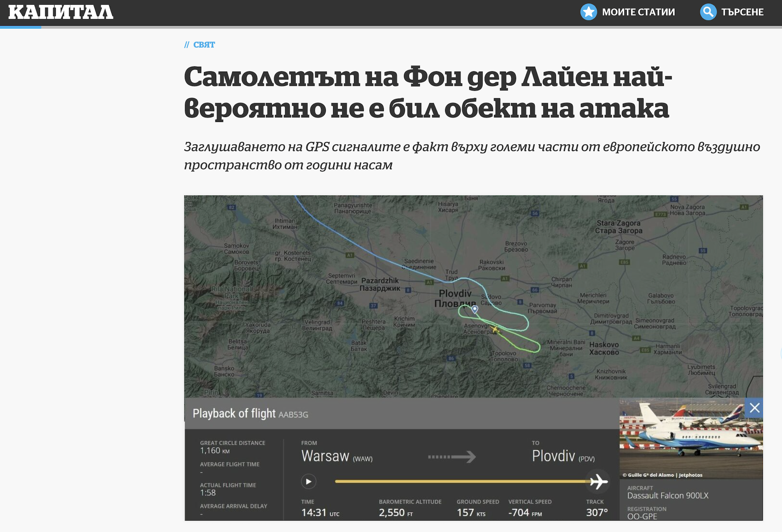Click flight code AAB53G in the playback header

click(294, 415)
